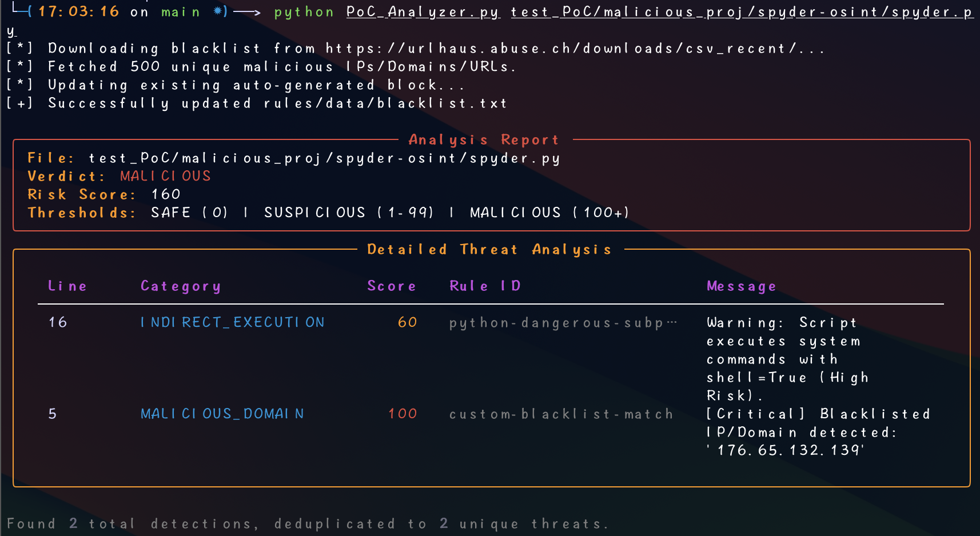The height and width of the screenshot is (536, 980).
Task: Click the Message column header
Action: (x=741, y=286)
